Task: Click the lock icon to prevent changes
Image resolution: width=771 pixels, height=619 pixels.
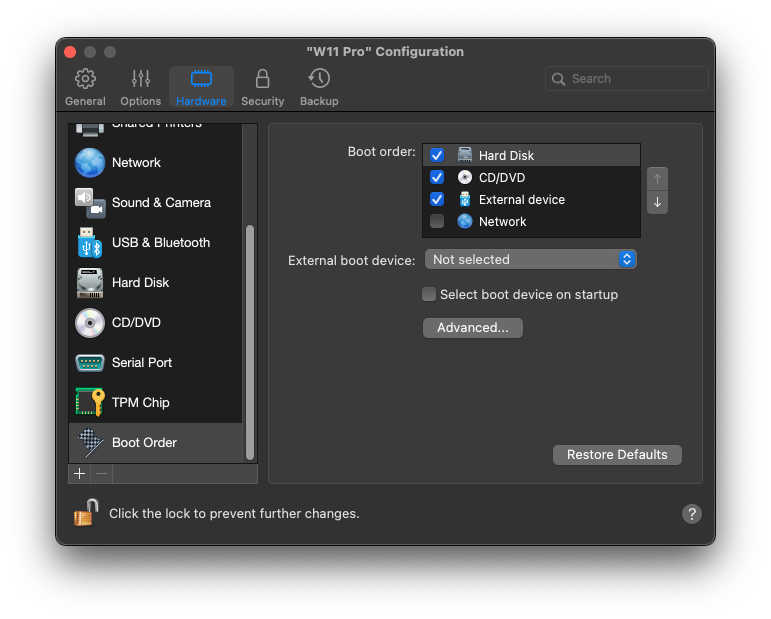Action: (x=86, y=513)
